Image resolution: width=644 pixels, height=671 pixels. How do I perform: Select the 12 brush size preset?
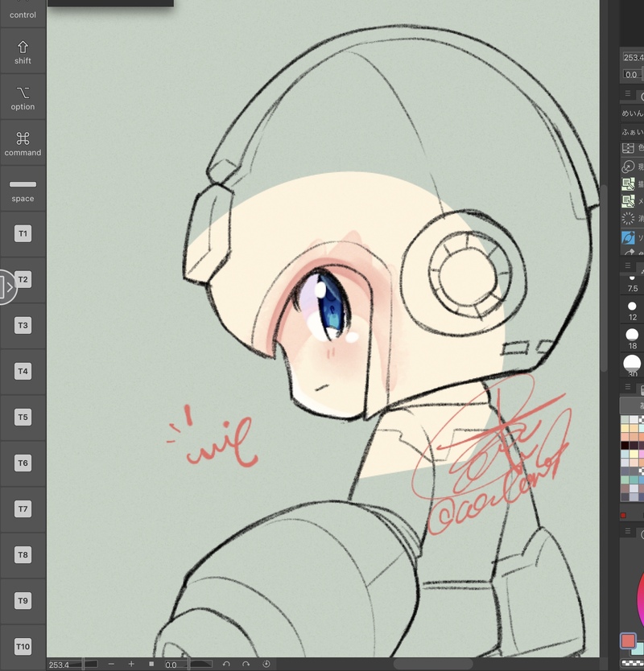coord(633,311)
